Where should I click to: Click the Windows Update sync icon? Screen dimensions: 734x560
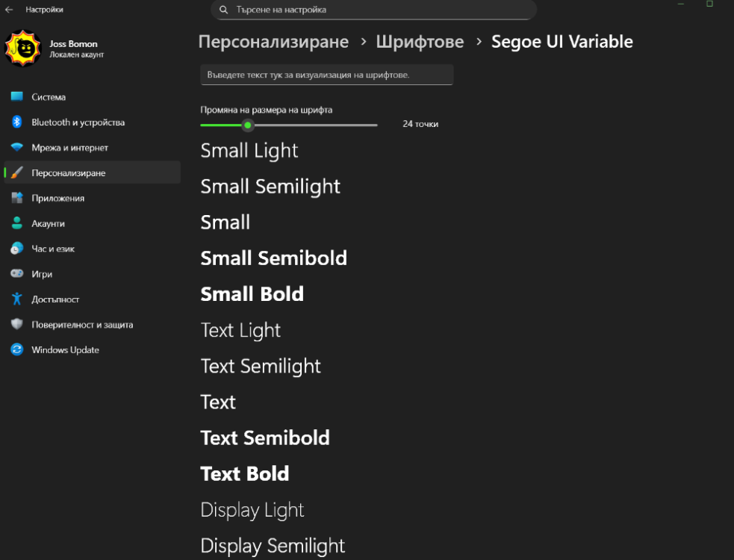[x=17, y=349]
